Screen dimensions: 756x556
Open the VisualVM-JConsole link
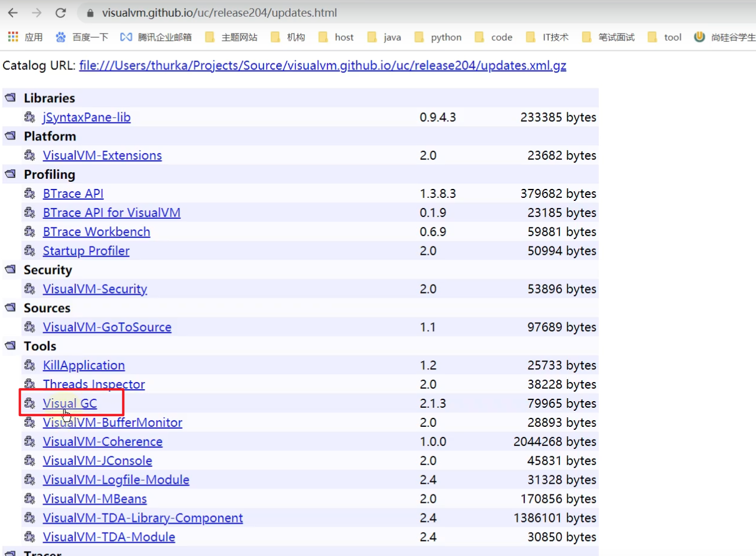click(x=97, y=461)
